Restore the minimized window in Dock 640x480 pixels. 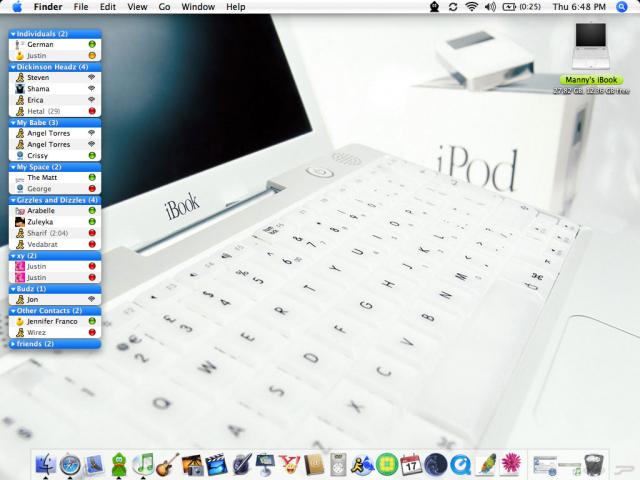click(545, 465)
